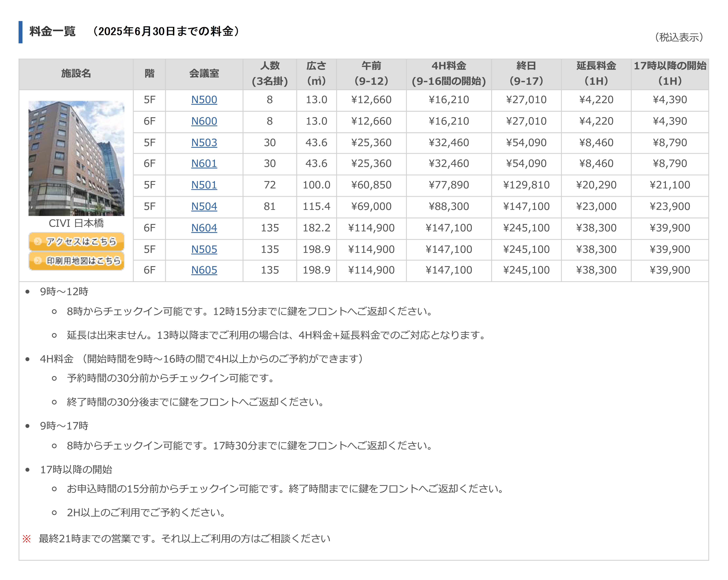The image size is (728, 580).
Task: Click the (税込表示) tax note
Action: [679, 37]
